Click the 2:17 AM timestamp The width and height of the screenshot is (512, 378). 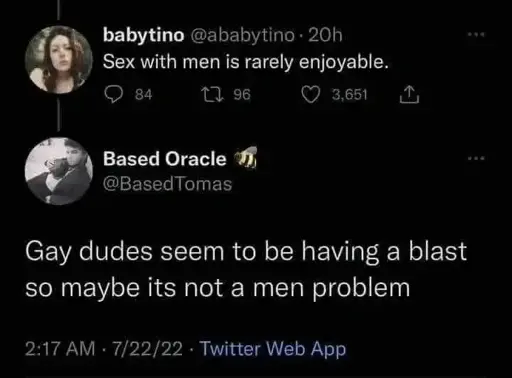tap(60, 349)
